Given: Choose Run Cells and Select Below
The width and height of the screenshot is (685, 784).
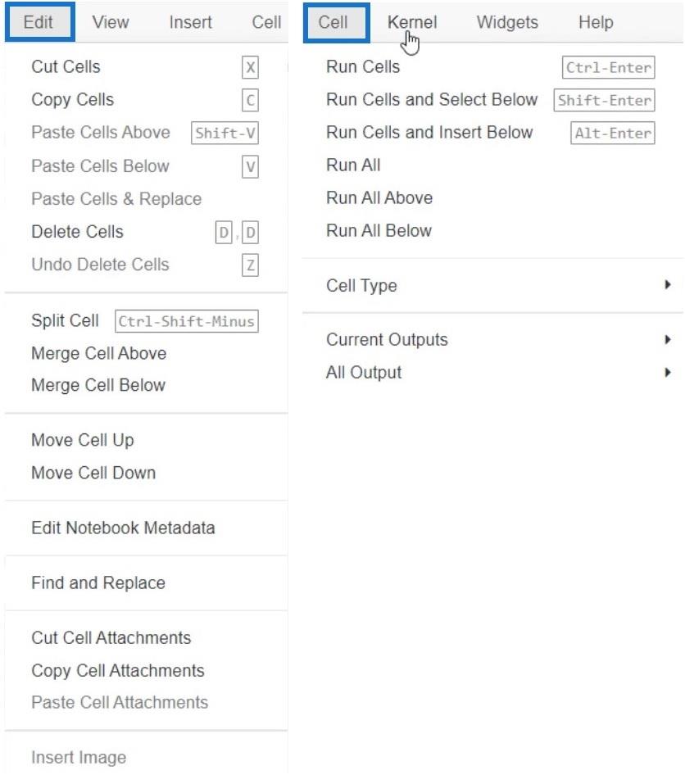Looking at the screenshot, I should coord(492,100).
